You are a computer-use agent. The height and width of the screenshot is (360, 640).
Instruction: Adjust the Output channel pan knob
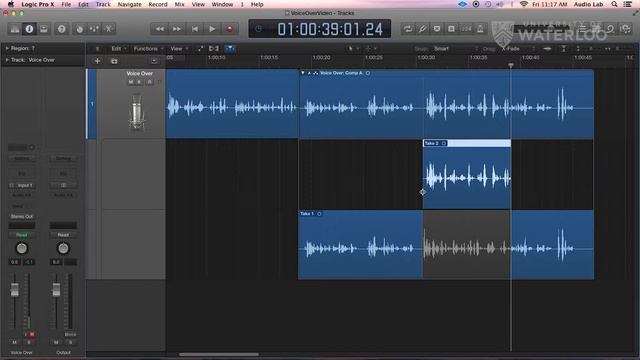click(x=63, y=248)
